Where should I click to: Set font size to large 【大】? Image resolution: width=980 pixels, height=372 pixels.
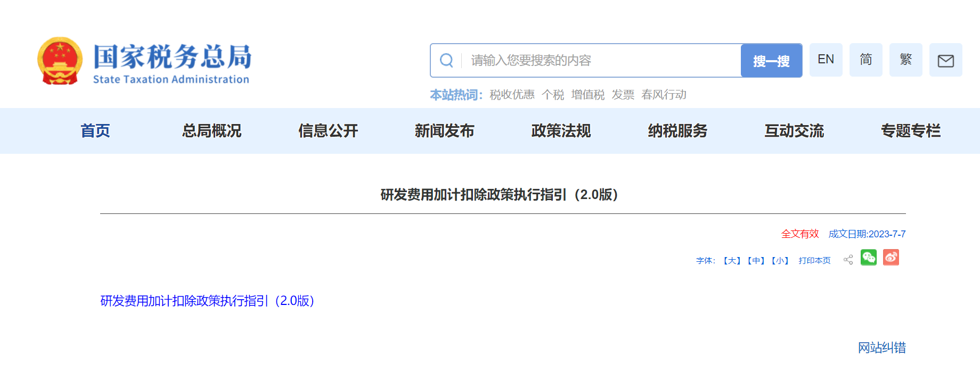coord(732,261)
